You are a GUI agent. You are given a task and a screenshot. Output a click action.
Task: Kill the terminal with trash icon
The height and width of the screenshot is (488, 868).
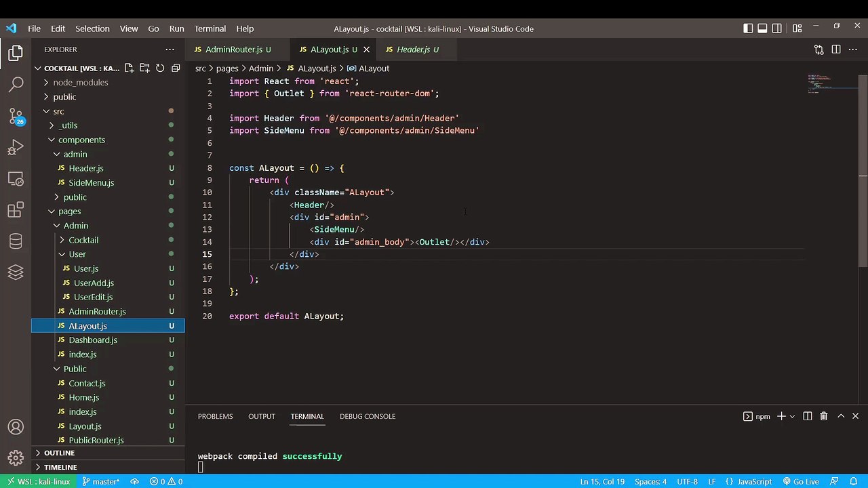pos(823,416)
